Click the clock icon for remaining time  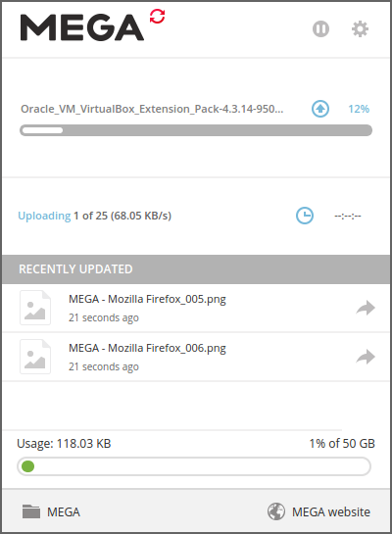[305, 216]
